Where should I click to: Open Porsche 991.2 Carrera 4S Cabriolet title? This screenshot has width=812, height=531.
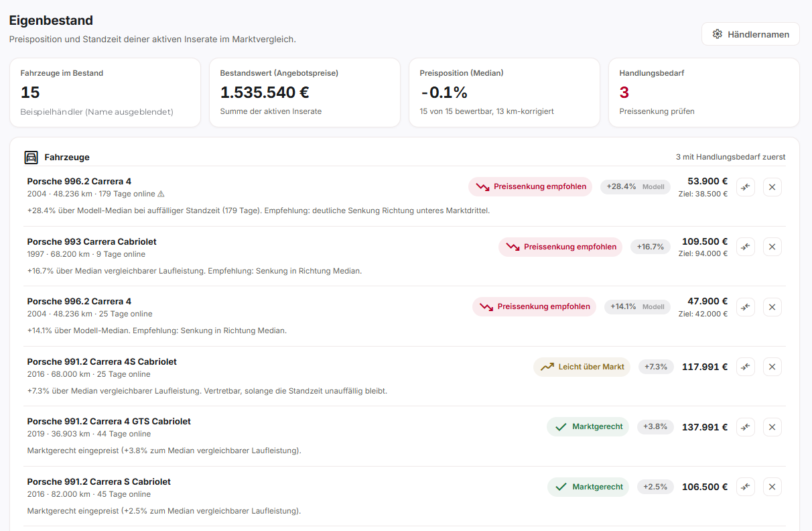tap(102, 361)
